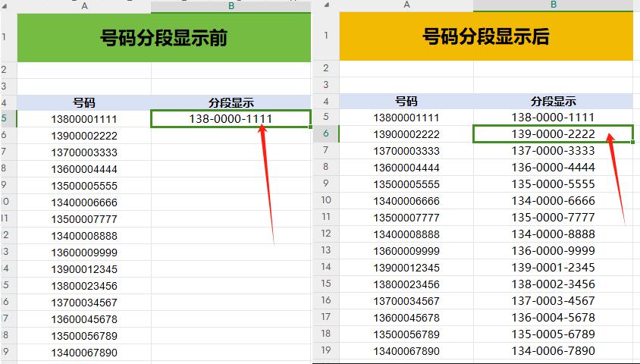The image size is (640, 364).
Task: Select 13500056789 in the right sheet
Action: coord(406,334)
